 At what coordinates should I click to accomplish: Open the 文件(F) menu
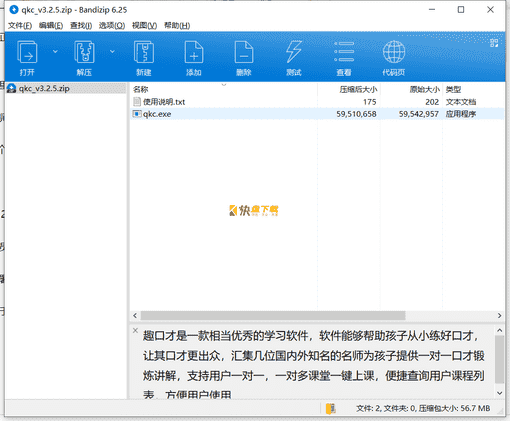20,25
